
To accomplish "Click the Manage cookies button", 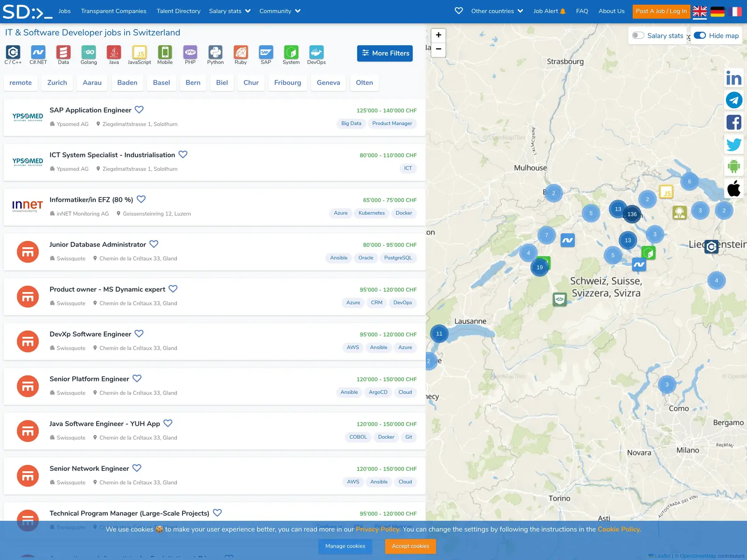I will coord(345,546).
